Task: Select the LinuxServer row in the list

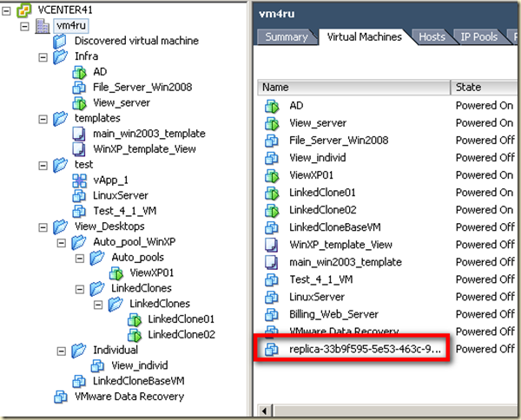Action: (387, 297)
